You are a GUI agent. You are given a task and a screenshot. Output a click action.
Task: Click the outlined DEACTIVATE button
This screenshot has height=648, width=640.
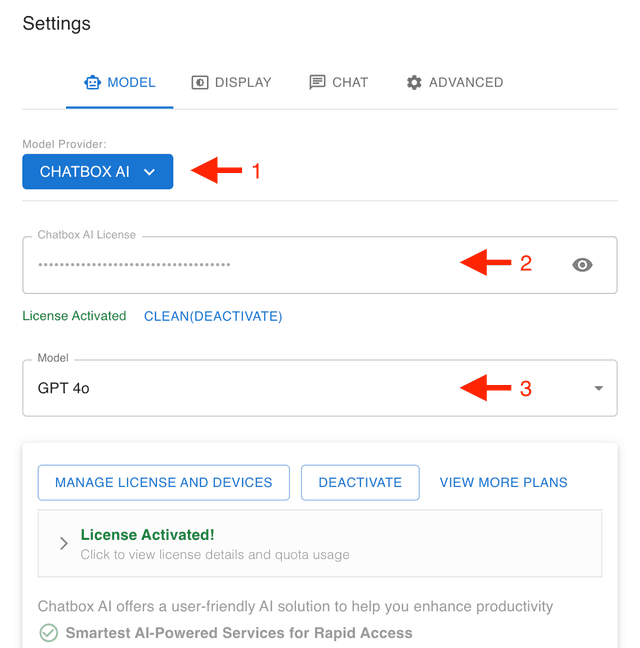click(x=360, y=482)
